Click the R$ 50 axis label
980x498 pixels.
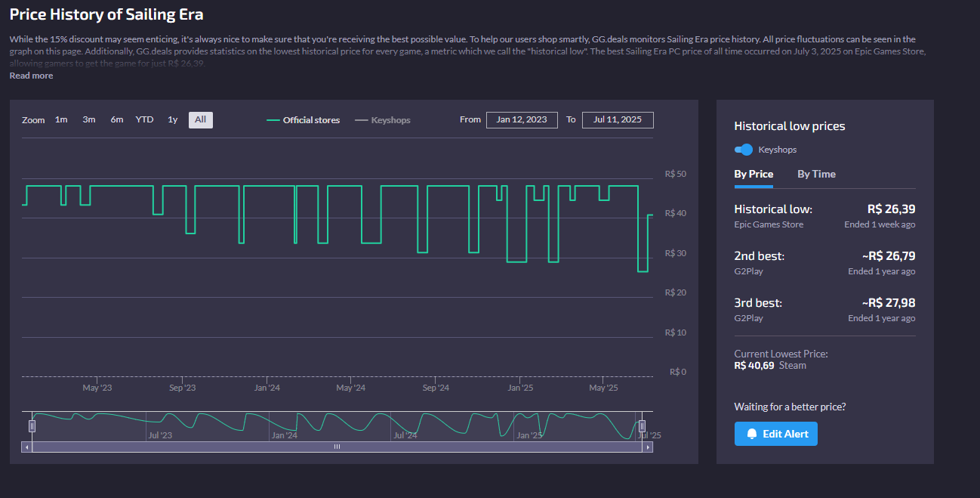(676, 175)
